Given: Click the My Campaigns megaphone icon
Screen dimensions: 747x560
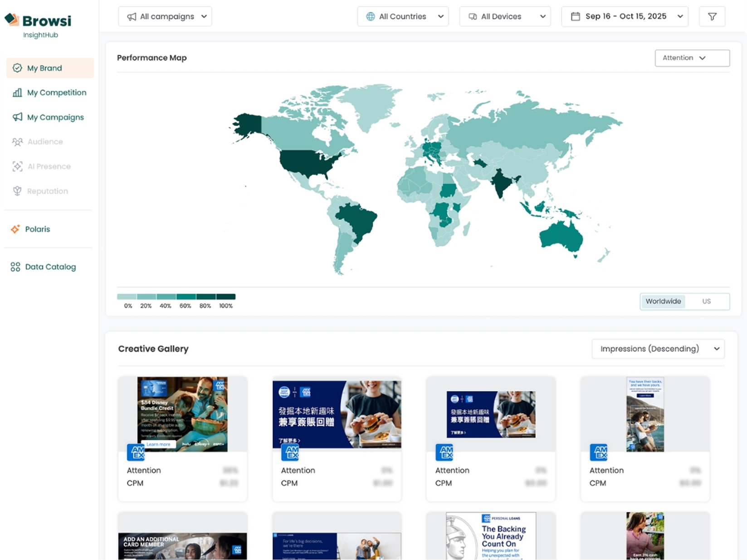Looking at the screenshot, I should 17,117.
